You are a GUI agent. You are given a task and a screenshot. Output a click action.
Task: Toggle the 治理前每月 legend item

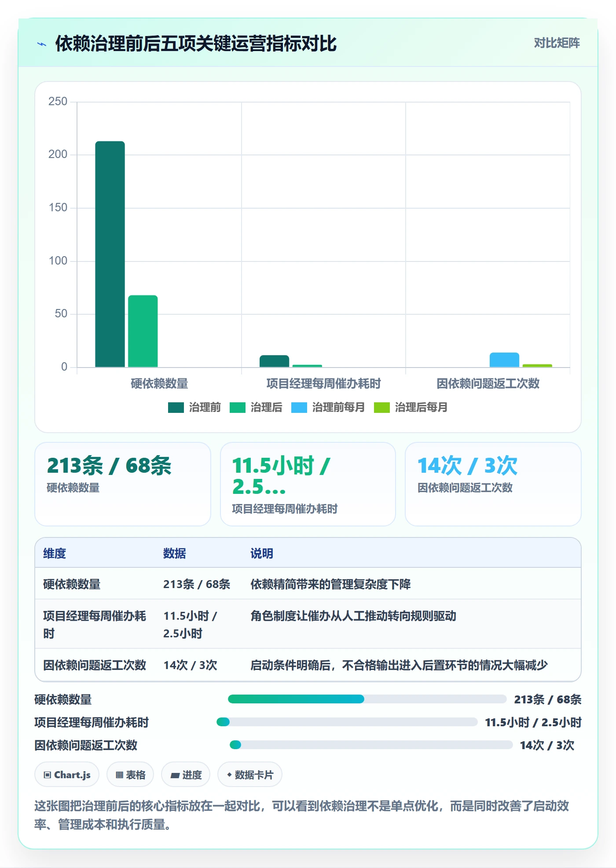click(x=328, y=408)
